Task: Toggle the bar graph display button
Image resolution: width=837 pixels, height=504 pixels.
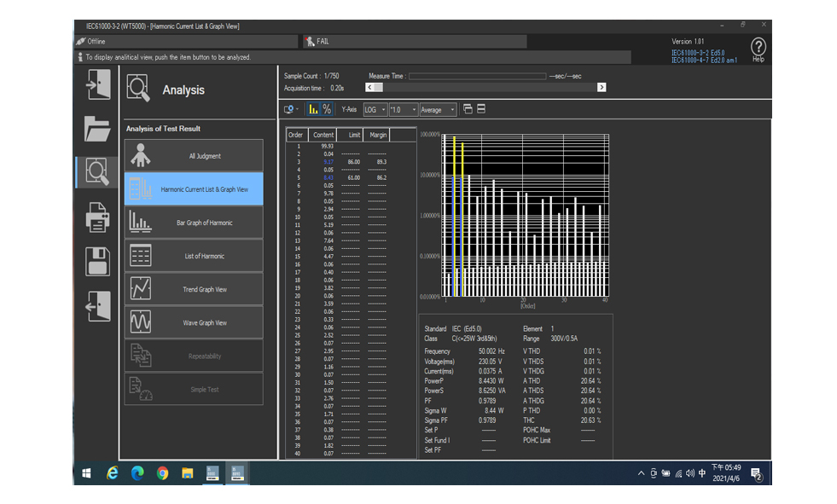Action: 313,109
